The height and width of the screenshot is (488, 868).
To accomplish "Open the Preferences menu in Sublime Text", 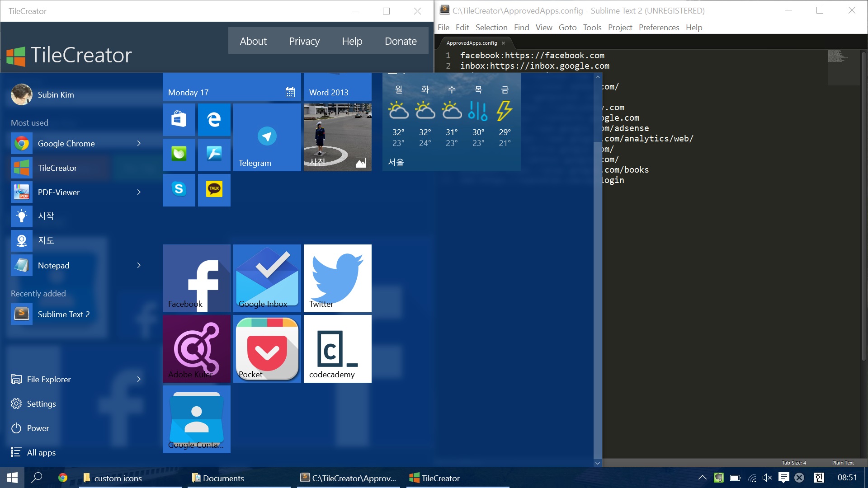I will tap(659, 28).
